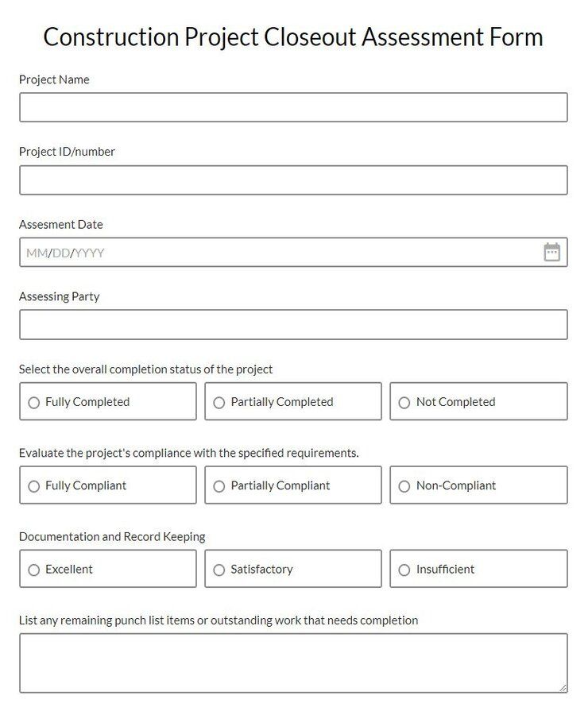Select the Not Completed option

[404, 401]
